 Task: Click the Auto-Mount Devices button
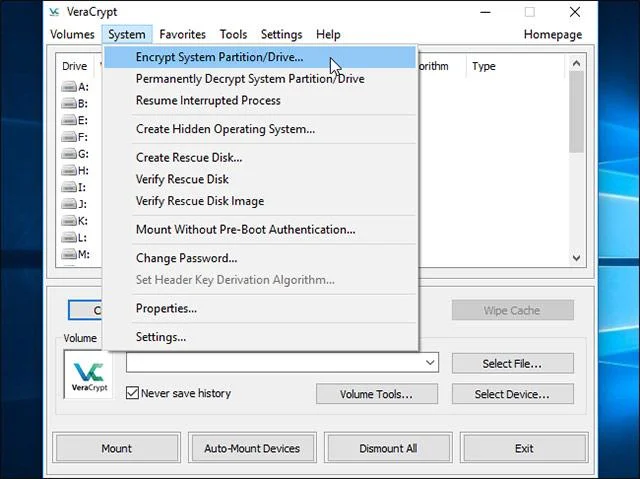(252, 448)
